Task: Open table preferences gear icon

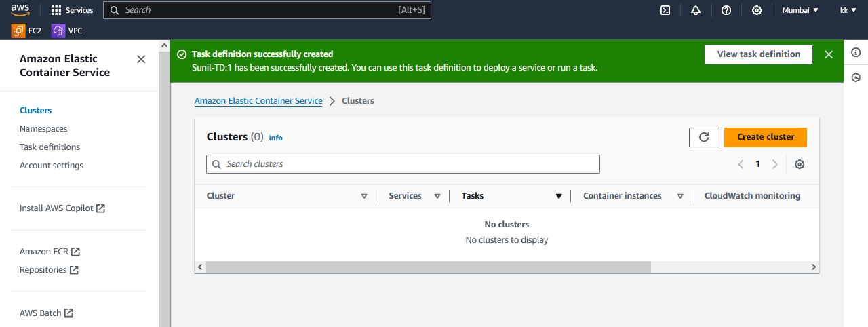Action: pyautogui.click(x=800, y=164)
